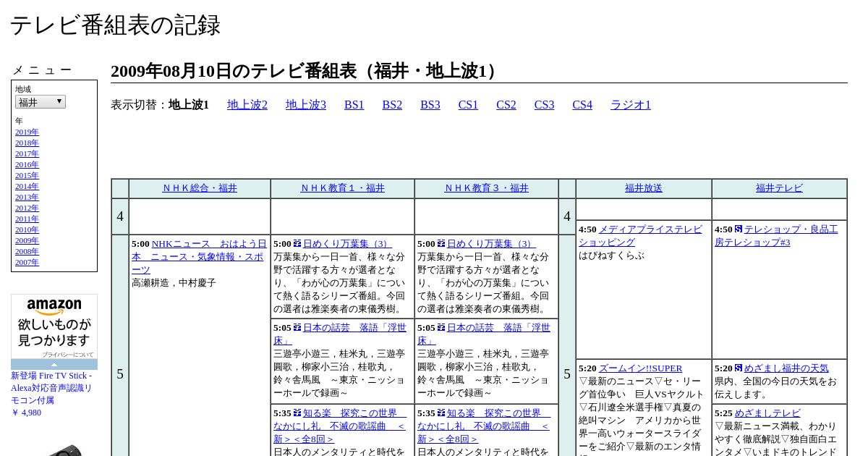Click the caption icon beside 5:35 知る楽 NHK教育1
This screenshot has width=868, height=456.
tap(297, 413)
